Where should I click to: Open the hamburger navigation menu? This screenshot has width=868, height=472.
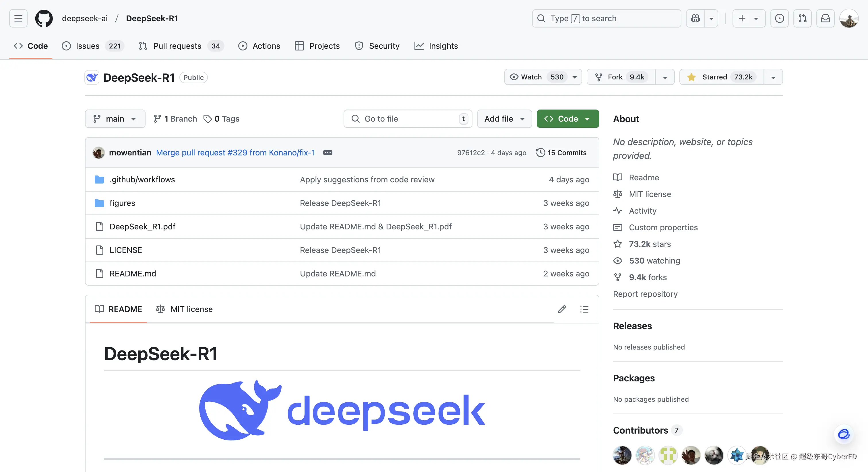coord(18,18)
